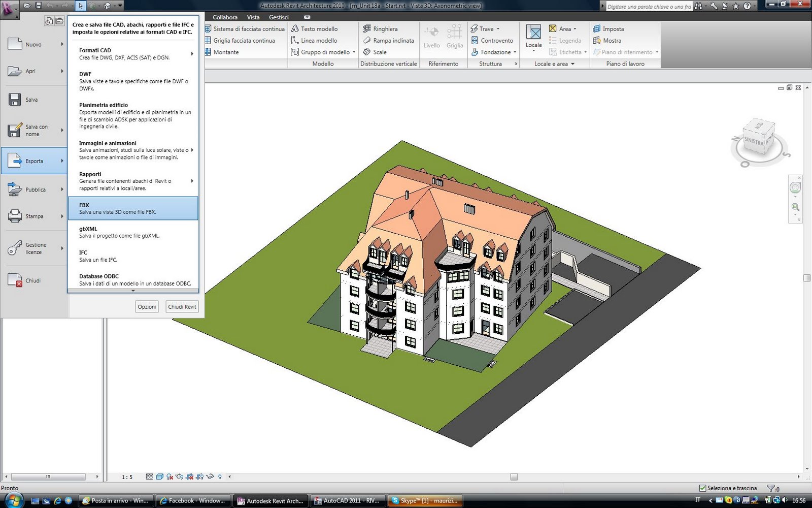The height and width of the screenshot is (508, 812).
Task: Click the Testo modello tool
Action: tap(314, 29)
